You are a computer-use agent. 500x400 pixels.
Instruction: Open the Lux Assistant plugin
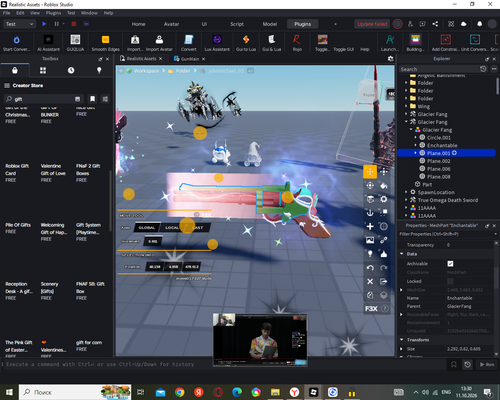coord(217,43)
